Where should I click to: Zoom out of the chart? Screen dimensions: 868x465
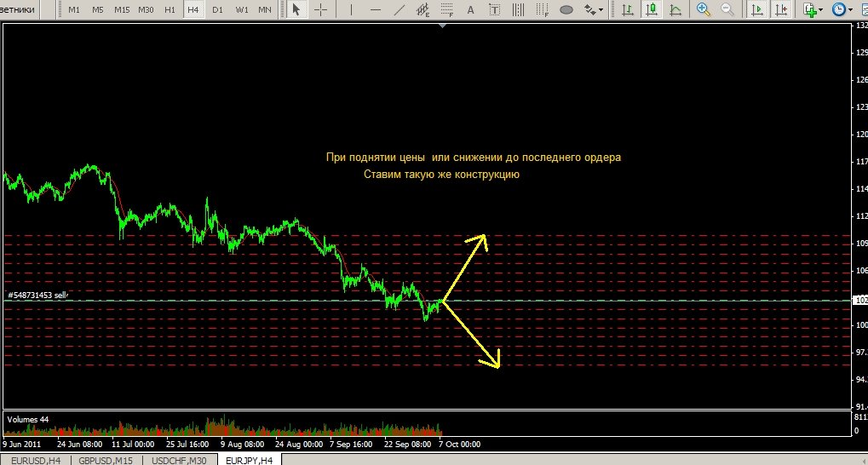coord(727,9)
